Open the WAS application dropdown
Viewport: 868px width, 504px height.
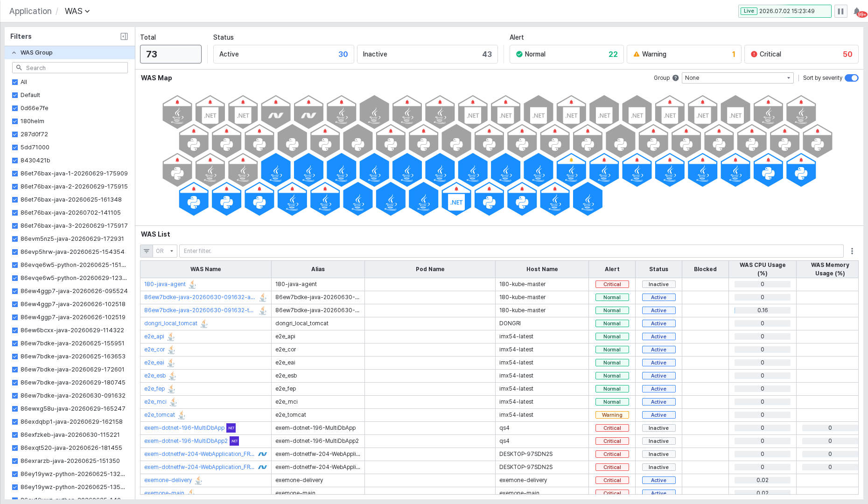point(77,11)
